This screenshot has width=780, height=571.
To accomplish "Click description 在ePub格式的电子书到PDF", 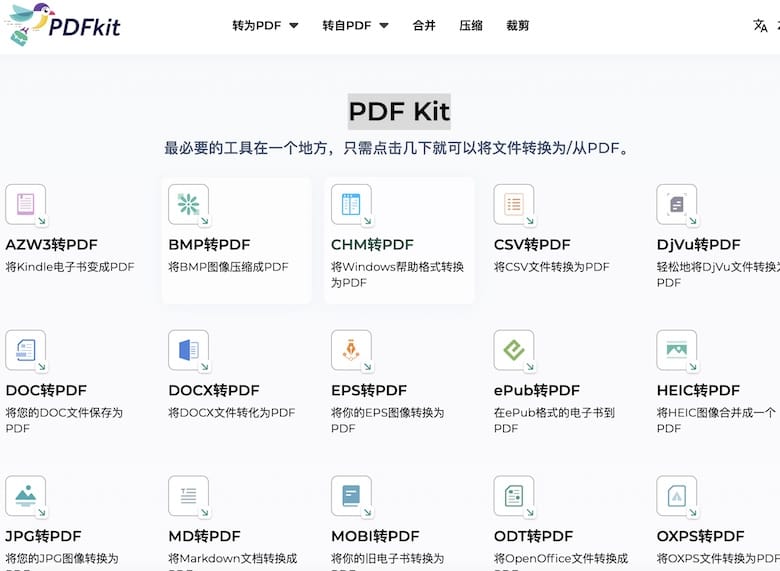I will [555, 420].
